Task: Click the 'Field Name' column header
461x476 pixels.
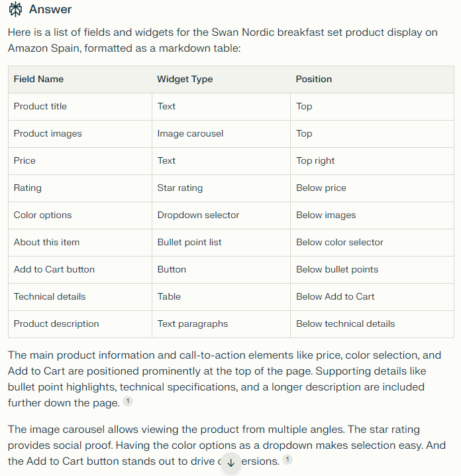Action: pos(38,79)
